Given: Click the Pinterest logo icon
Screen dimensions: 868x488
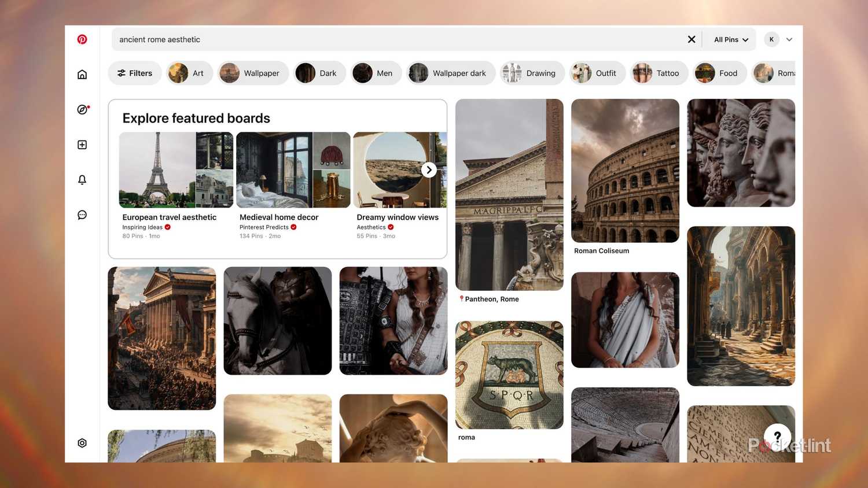Looking at the screenshot, I should 82,39.
